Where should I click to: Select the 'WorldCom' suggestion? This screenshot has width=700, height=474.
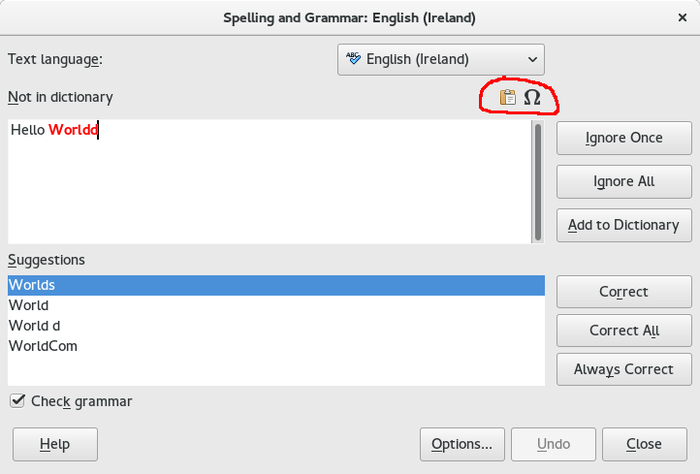click(x=43, y=346)
